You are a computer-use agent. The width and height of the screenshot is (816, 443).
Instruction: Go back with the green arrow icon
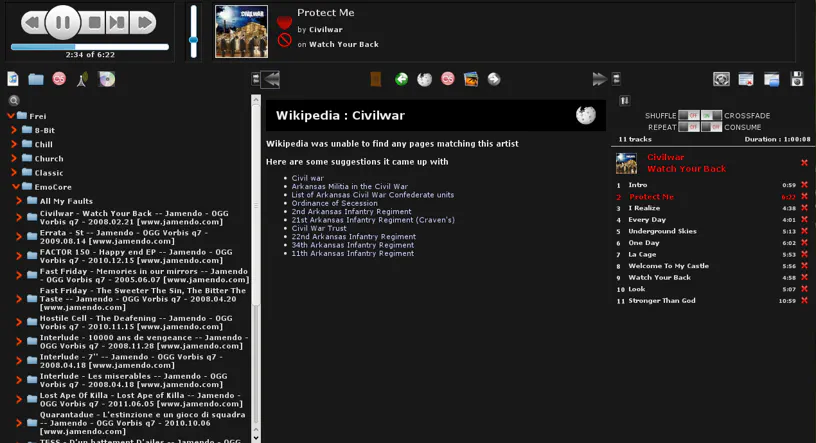click(x=401, y=79)
